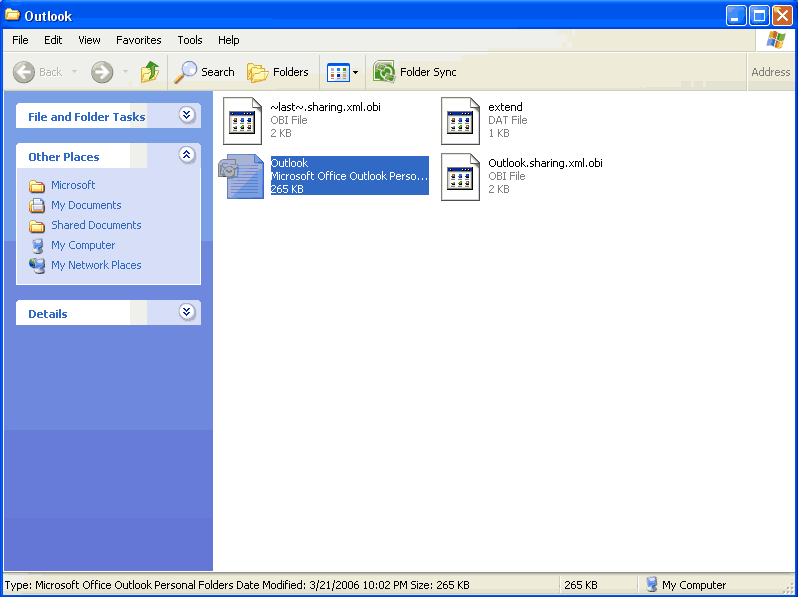Select the Outlook Personal Folders file icon
The height and width of the screenshot is (597, 798).
[x=241, y=176]
